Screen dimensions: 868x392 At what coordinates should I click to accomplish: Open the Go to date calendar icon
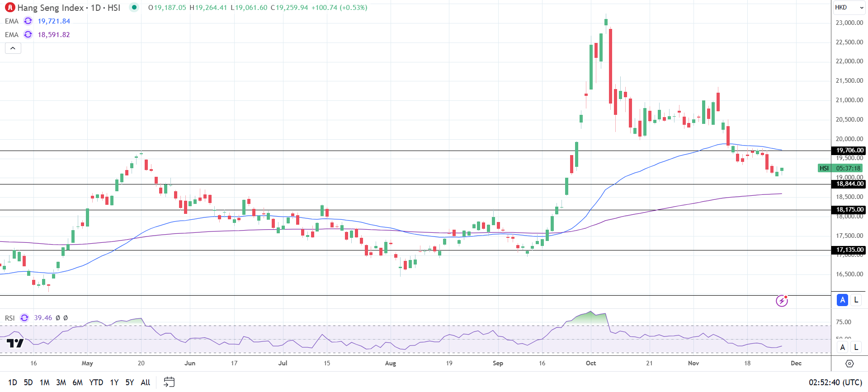(169, 382)
